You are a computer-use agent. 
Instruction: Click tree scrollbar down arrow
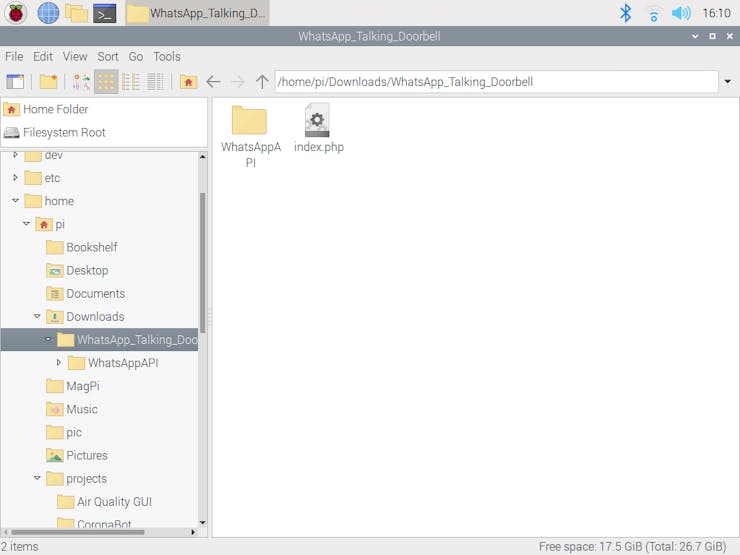pyautogui.click(x=202, y=522)
